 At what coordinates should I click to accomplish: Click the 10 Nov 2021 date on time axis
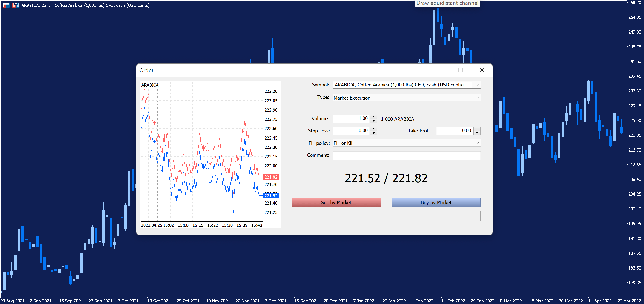[218, 301]
